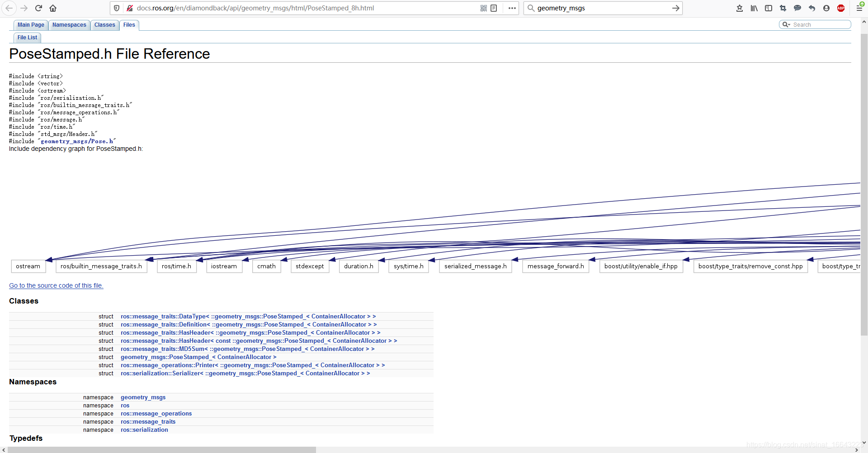Screen dimensions: 868x453
Task: Open the Firefox hamburger menu
Action: [859, 8]
